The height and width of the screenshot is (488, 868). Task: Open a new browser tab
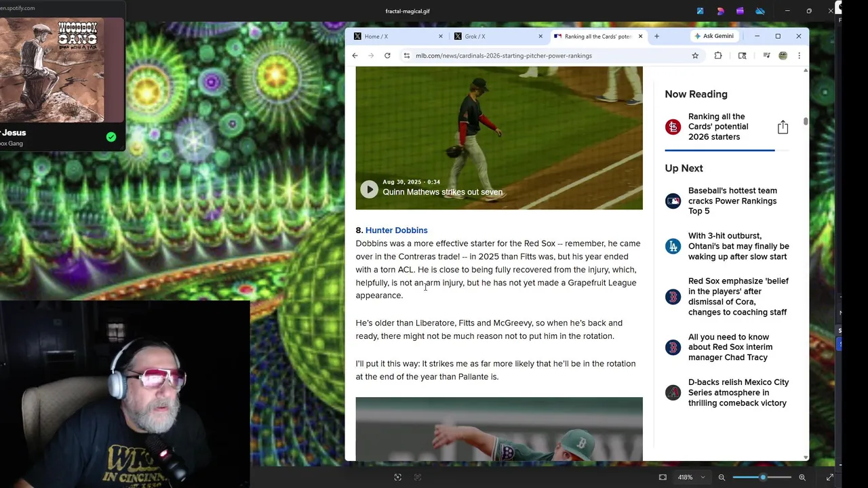[656, 36]
